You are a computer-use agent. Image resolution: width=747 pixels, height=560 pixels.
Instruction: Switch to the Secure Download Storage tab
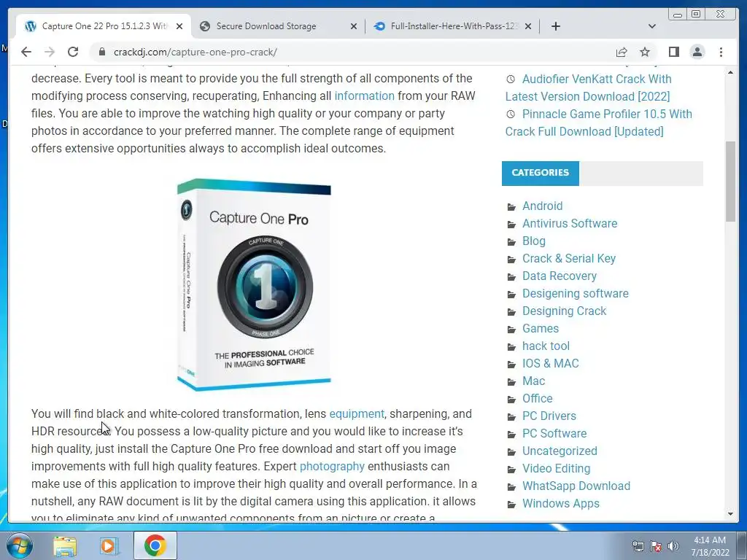(x=278, y=26)
